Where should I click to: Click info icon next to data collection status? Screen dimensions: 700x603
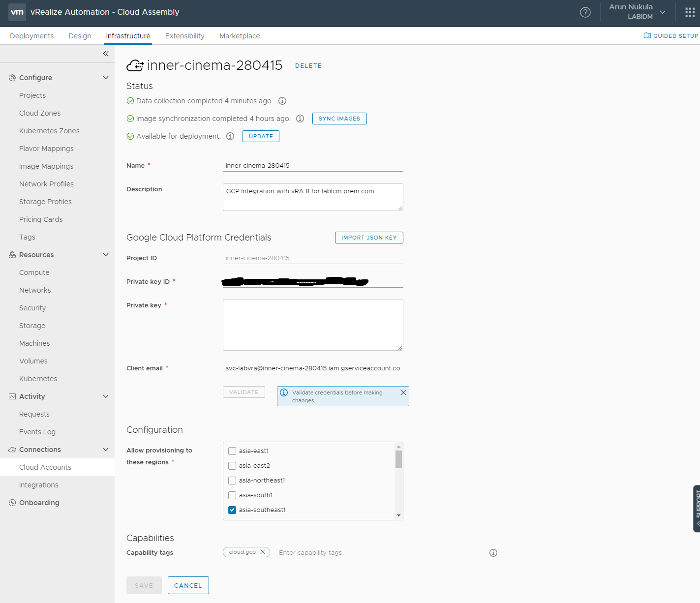282,101
